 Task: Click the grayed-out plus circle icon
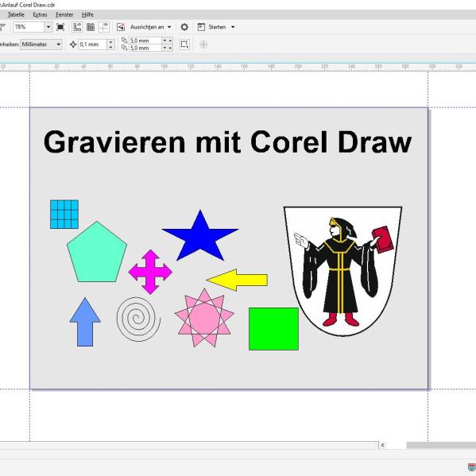[203, 45]
